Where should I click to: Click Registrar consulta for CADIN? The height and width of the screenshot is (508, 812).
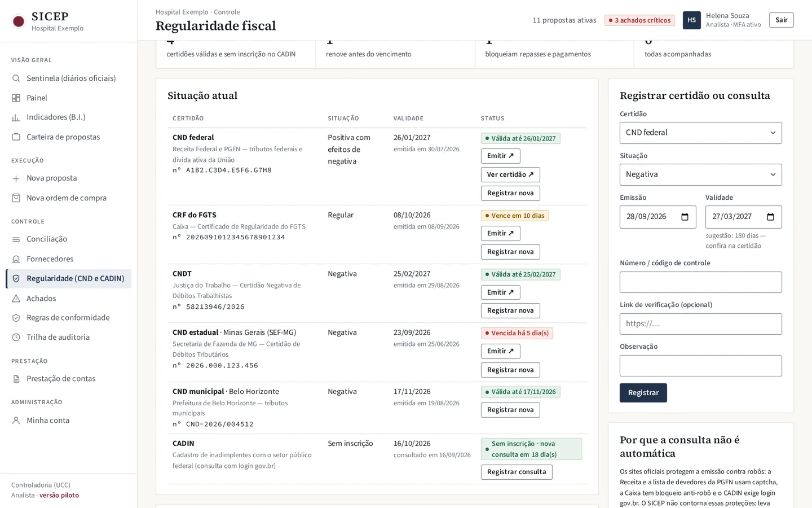click(x=517, y=472)
